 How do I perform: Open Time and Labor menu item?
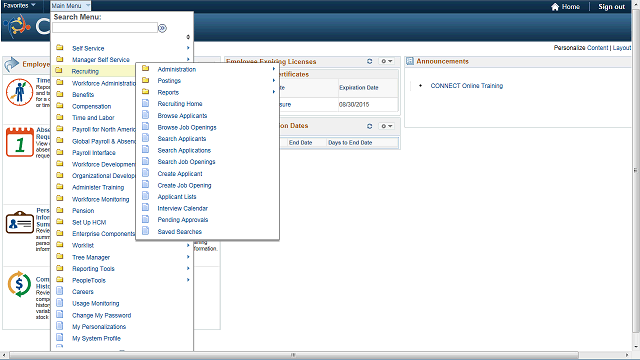(x=93, y=118)
